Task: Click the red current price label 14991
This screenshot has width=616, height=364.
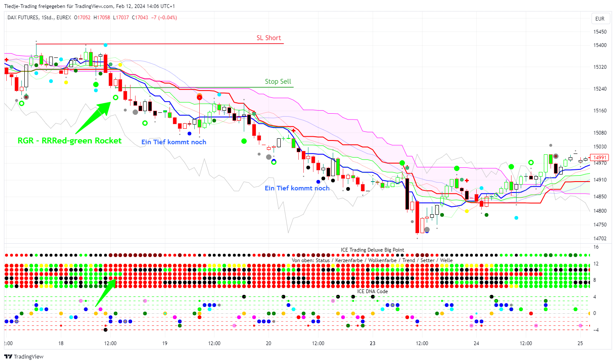Action: (x=599, y=158)
